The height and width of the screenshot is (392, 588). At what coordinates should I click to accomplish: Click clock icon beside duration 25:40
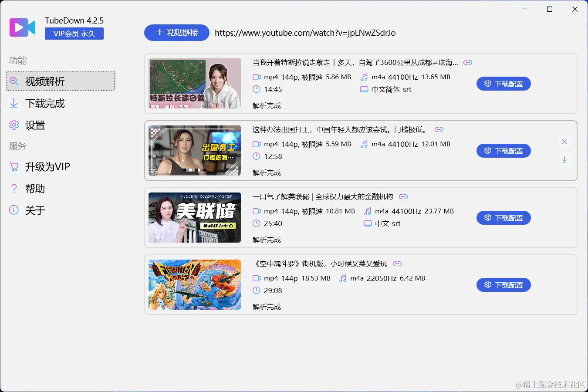click(x=257, y=223)
